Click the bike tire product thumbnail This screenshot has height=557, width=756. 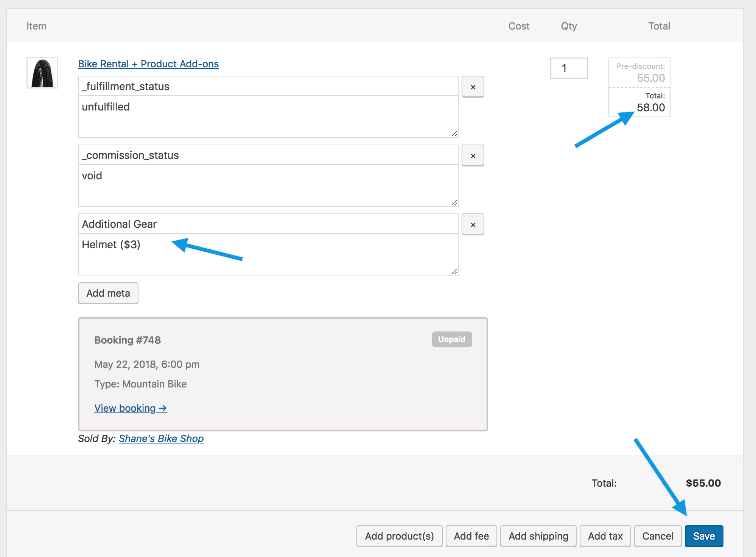click(x=42, y=73)
